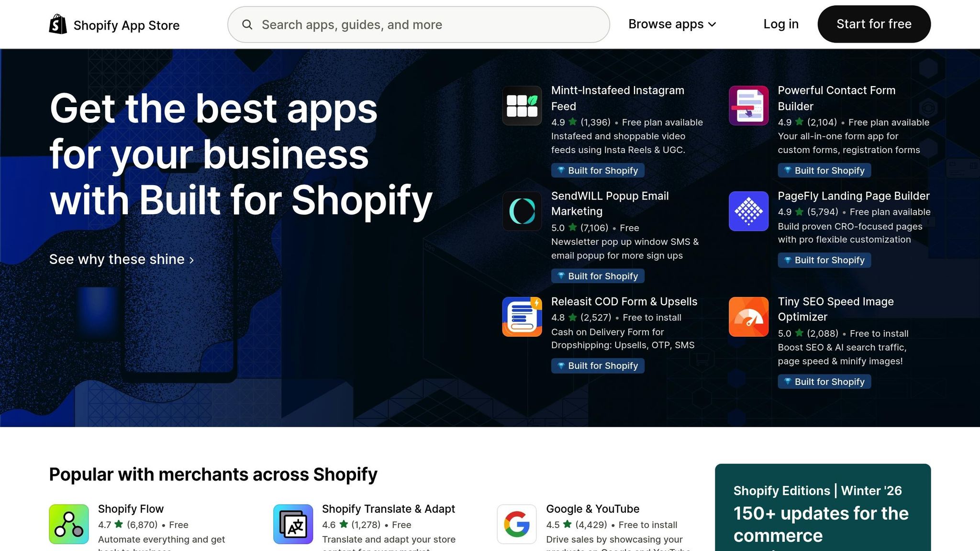Screen dimensions: 980x551
Task: Click the Start for free button
Action: point(874,24)
